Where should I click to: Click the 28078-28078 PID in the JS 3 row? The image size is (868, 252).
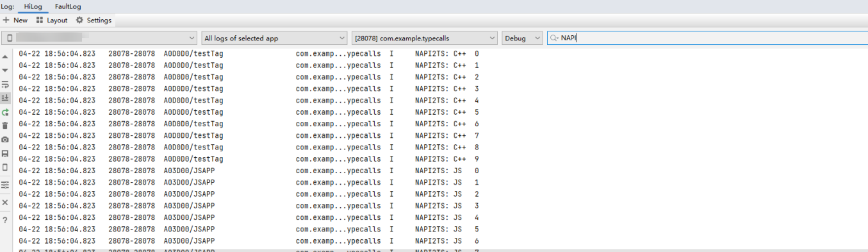131,206
